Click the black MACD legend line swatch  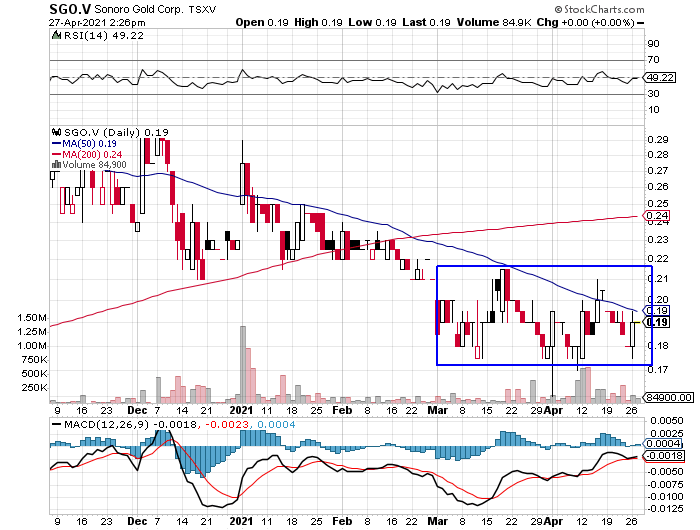click(x=56, y=425)
